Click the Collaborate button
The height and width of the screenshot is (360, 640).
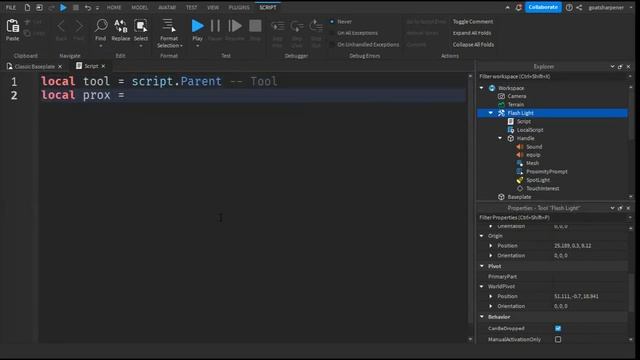543,7
